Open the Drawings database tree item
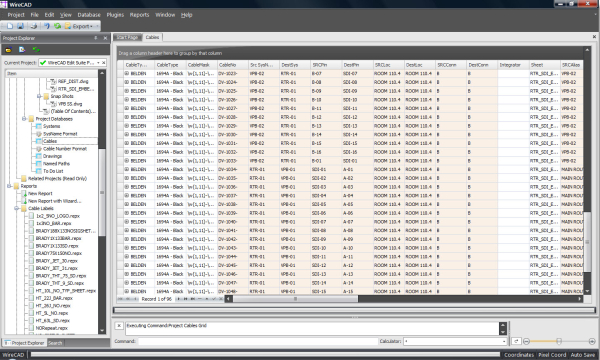The height and width of the screenshot is (360, 600). 52,156
